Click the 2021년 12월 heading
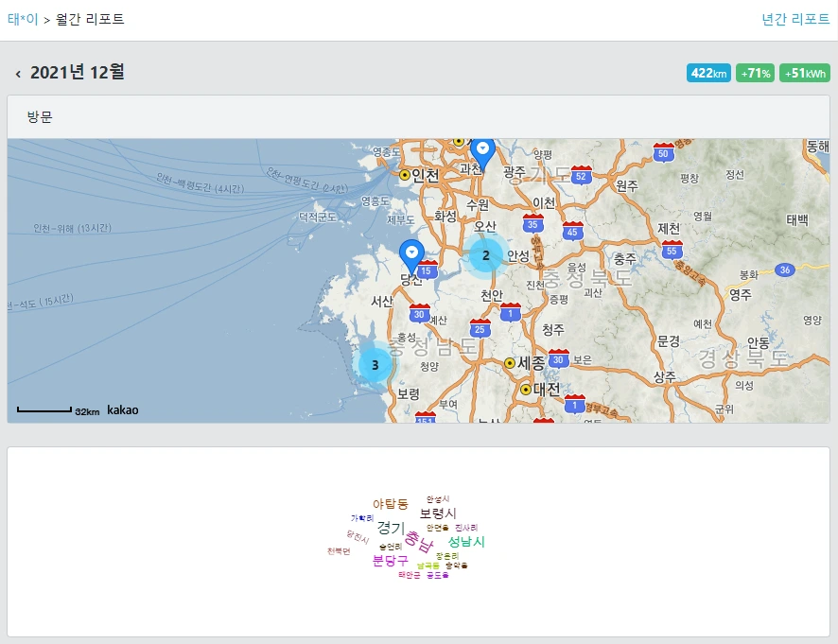Screen dimensions: 838x644 pyautogui.click(x=77, y=72)
